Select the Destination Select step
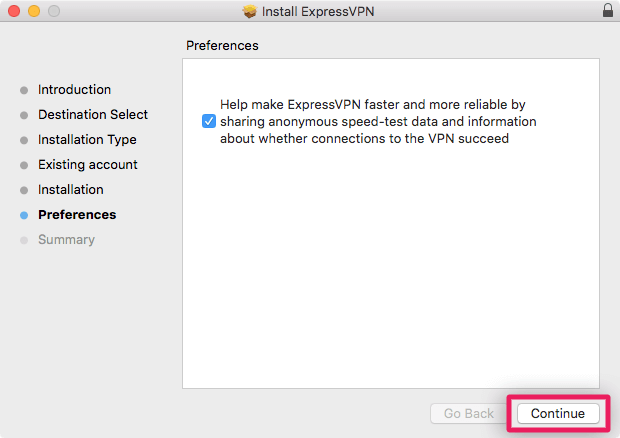 [x=93, y=115]
